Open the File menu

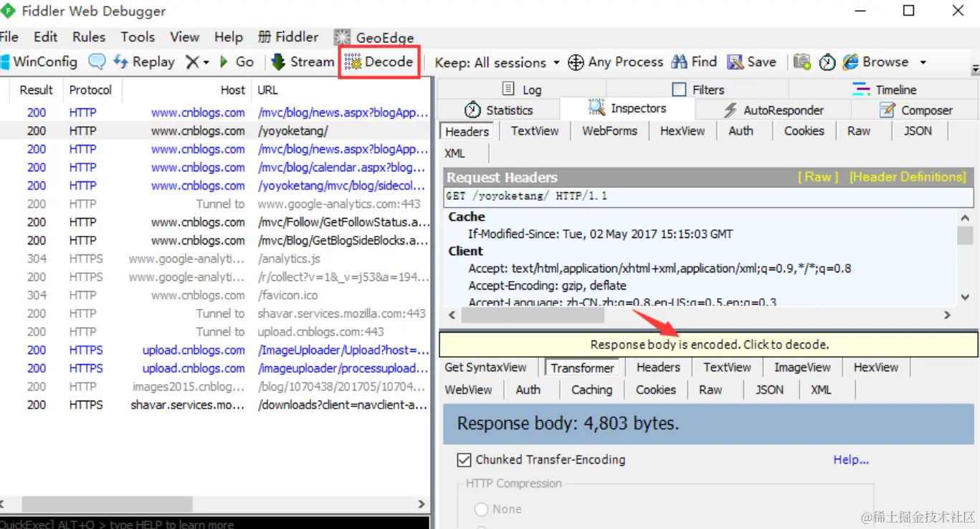pyautogui.click(x=9, y=37)
